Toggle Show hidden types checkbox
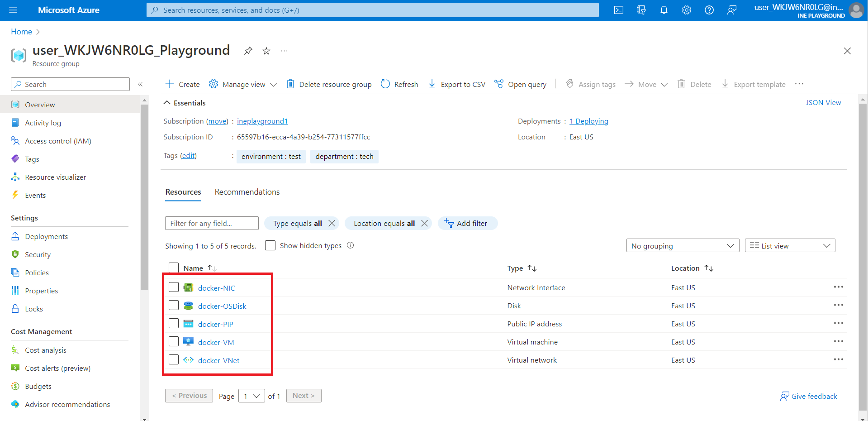This screenshot has height=421, width=868. (x=270, y=245)
